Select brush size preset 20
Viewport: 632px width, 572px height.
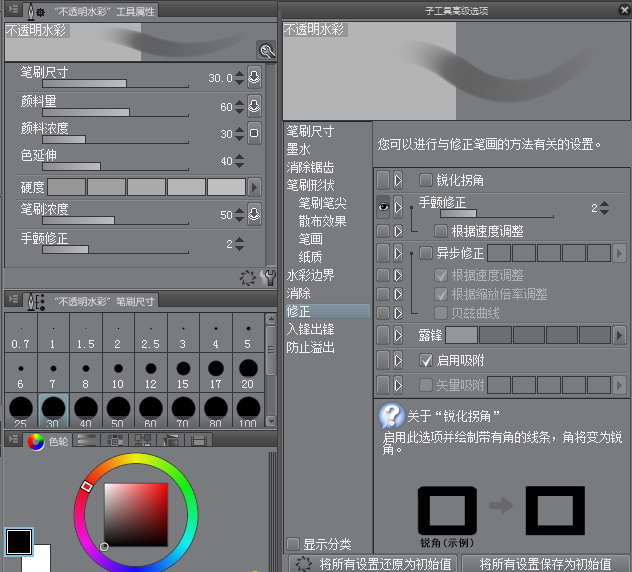(x=248, y=374)
